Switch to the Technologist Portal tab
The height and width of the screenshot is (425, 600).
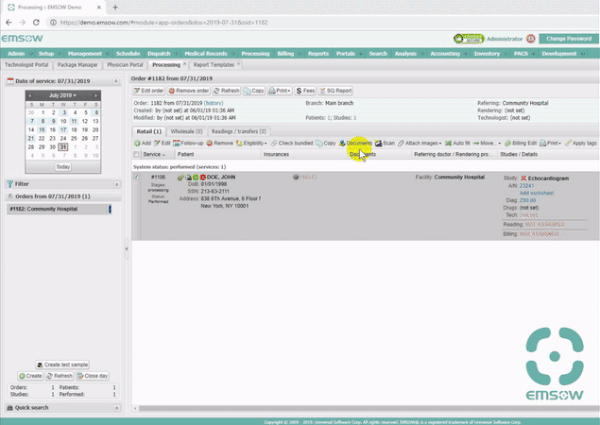(26, 65)
